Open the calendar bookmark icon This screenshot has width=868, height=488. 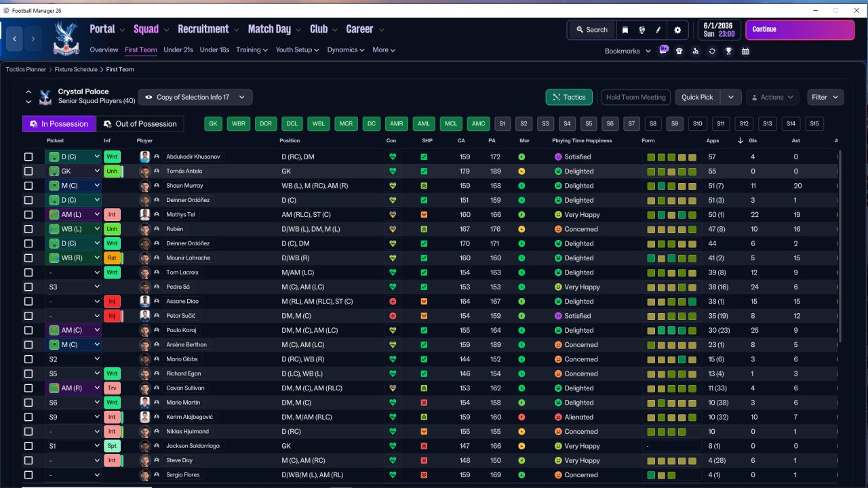745,51
